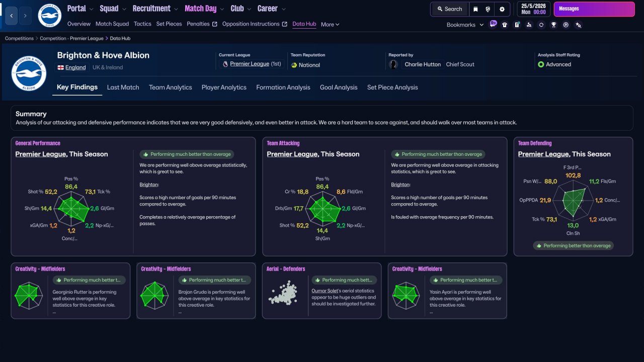The width and height of the screenshot is (644, 362).
Task: Open the Data Hub sub-menu item
Action: (304, 24)
